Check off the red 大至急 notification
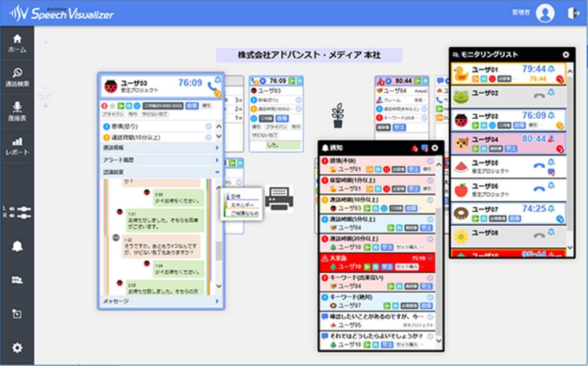Viewport: 588px width, 366px height. coord(430,258)
